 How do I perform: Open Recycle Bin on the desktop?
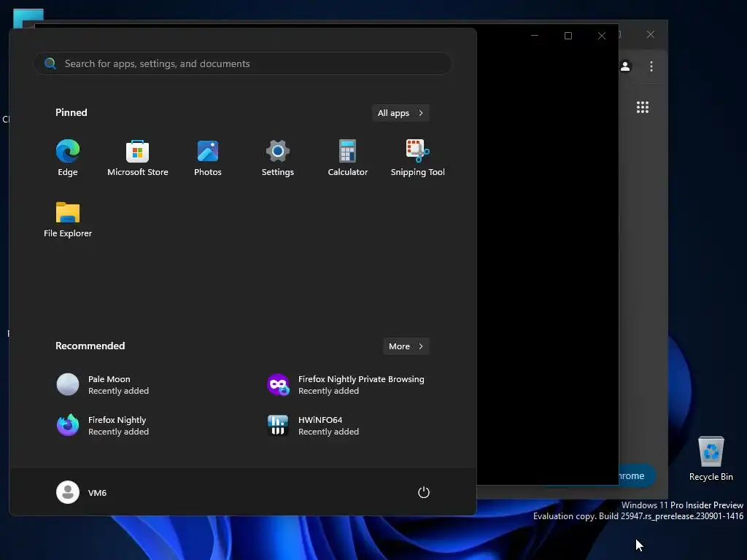click(x=711, y=459)
